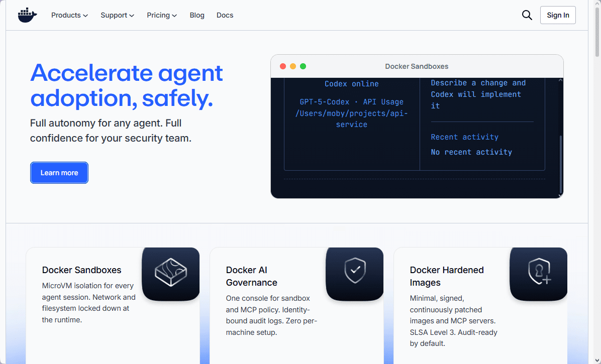Viewport: 601px width, 364px height.
Task: Click the page scrollbar down arrow
Action: point(597,360)
